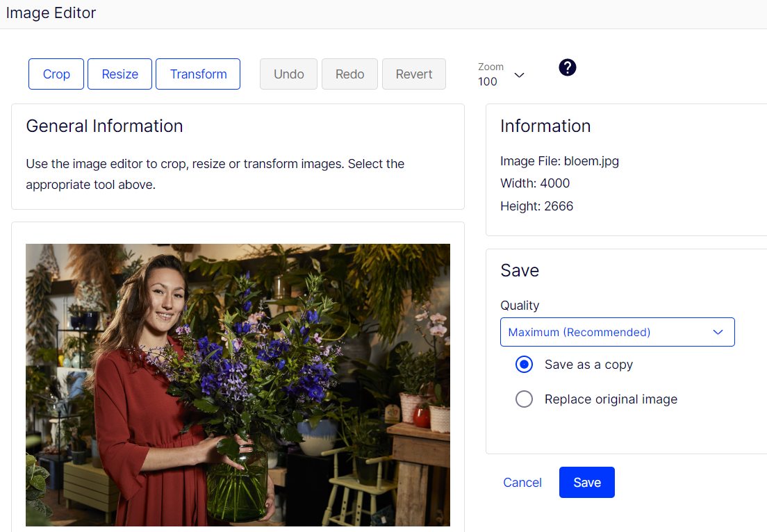Open the Transform tool
This screenshot has width=767, height=532.
click(x=198, y=74)
